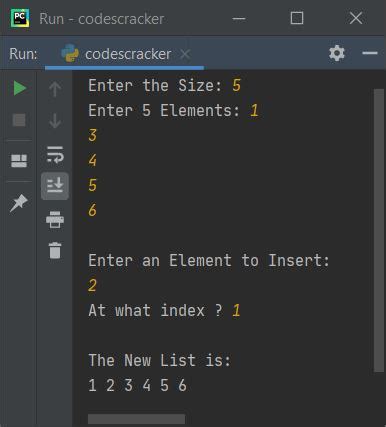
Task: Click the Stop process square icon
Action: pos(19,120)
